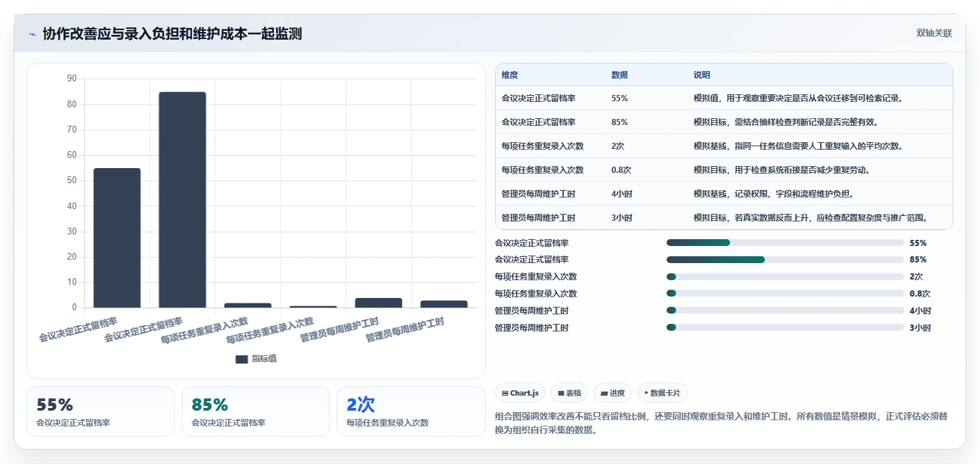The image size is (980, 464).
Task: Click the 进度 tag's bar icon
Action: pyautogui.click(x=604, y=393)
